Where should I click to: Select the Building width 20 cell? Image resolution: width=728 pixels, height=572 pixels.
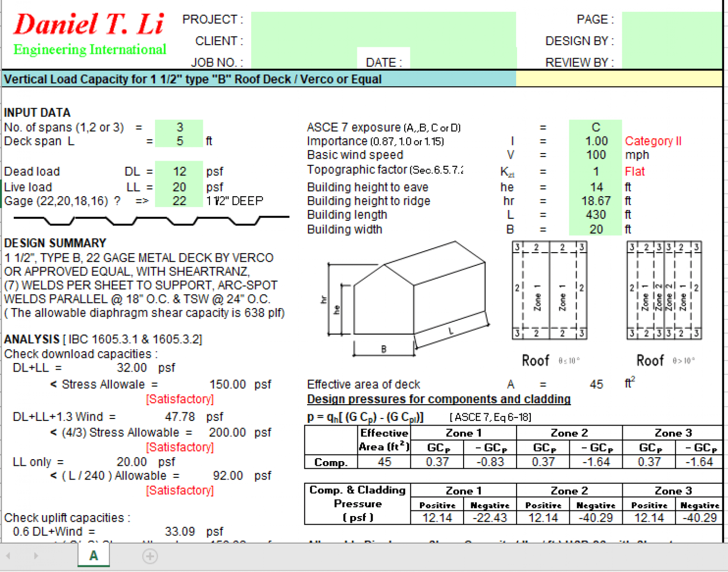pos(596,229)
